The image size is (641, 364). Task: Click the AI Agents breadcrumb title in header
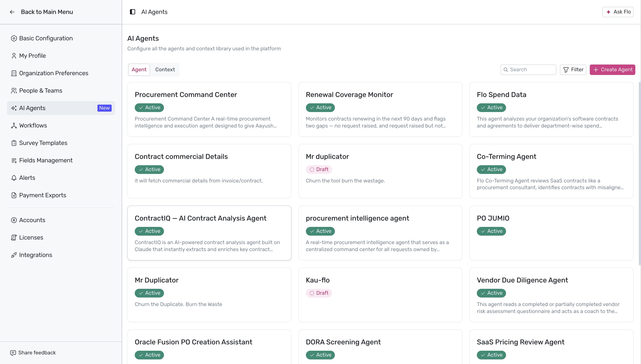[x=154, y=12]
